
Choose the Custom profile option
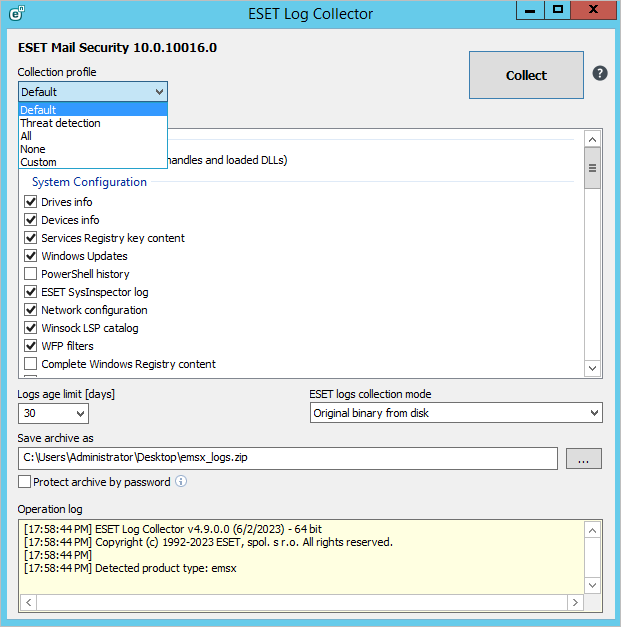pyautogui.click(x=39, y=162)
